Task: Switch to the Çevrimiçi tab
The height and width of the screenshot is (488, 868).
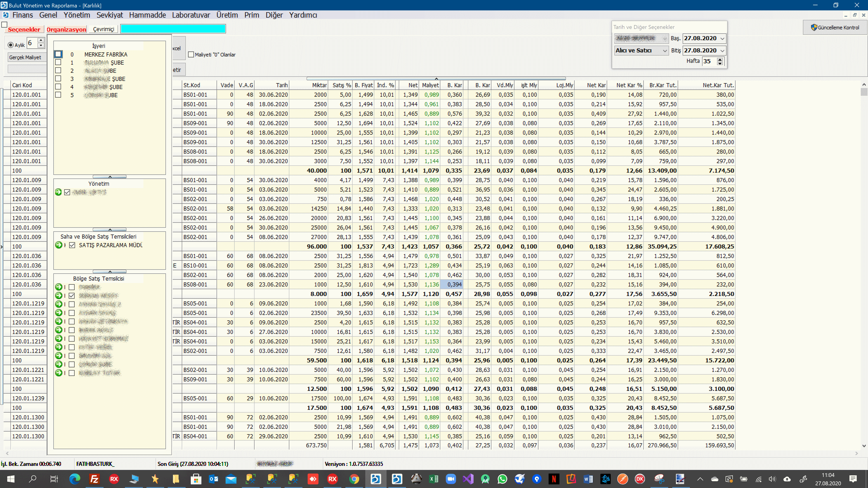Action: click(x=104, y=29)
